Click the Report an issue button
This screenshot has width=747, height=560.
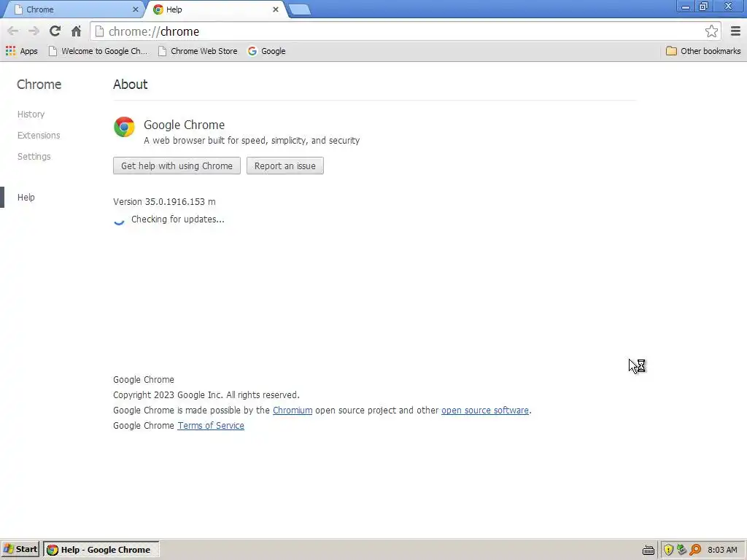point(285,166)
